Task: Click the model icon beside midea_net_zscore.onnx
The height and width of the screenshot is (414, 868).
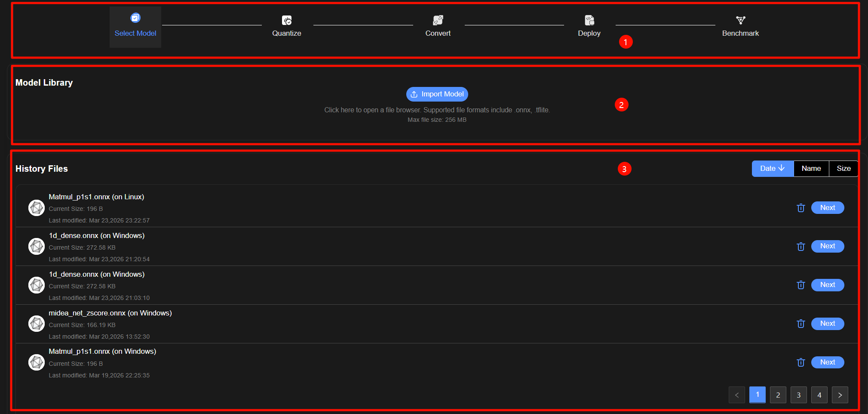Action: coord(37,324)
